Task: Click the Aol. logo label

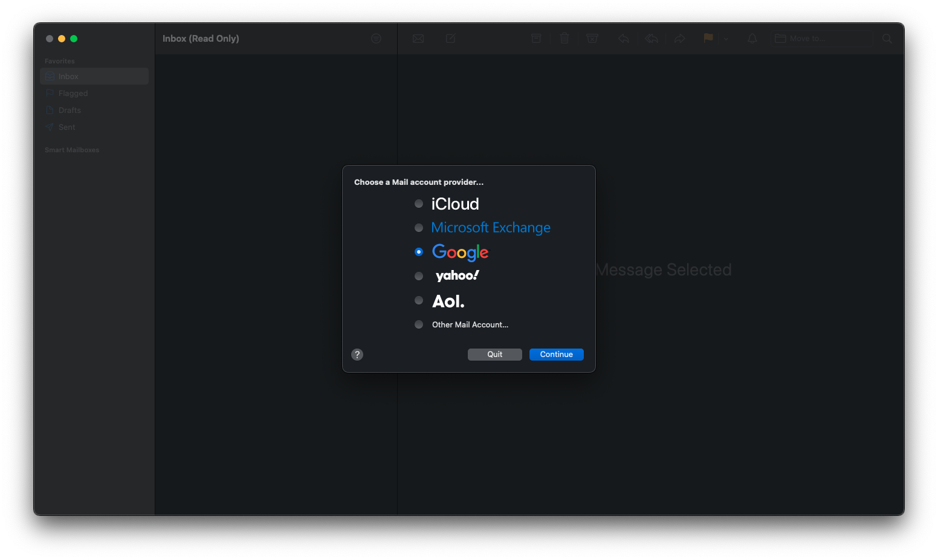Action: 448,301
